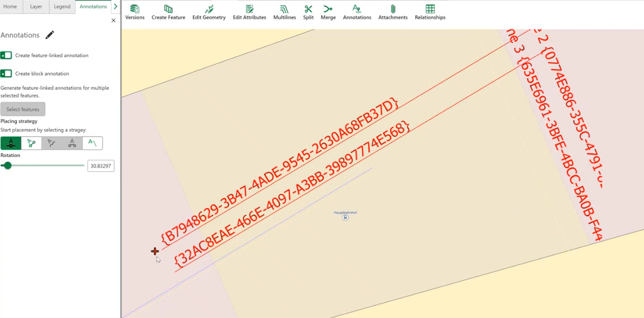The width and height of the screenshot is (644, 318).
Task: Open the Edit Attributes tool
Action: 249,12
